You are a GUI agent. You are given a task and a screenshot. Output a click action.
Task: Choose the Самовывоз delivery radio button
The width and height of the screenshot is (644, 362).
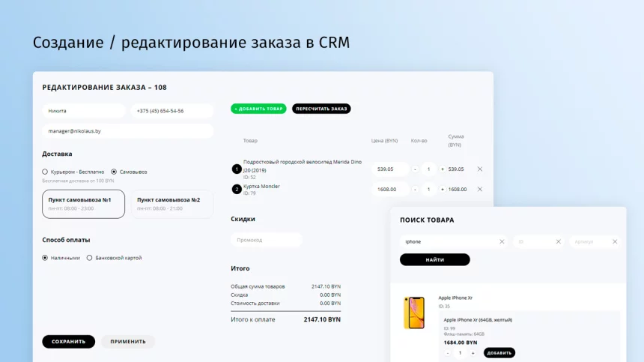click(x=114, y=172)
